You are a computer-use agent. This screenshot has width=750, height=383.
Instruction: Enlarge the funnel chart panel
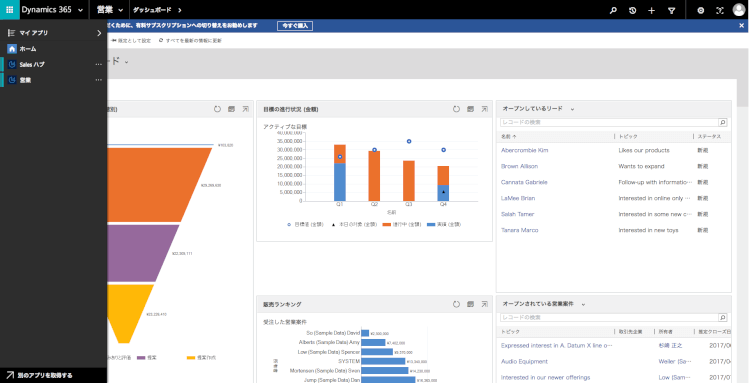[x=245, y=109]
